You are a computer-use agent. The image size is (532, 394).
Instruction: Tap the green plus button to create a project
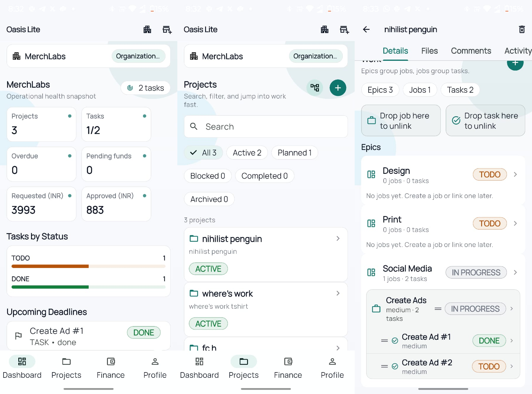click(338, 88)
